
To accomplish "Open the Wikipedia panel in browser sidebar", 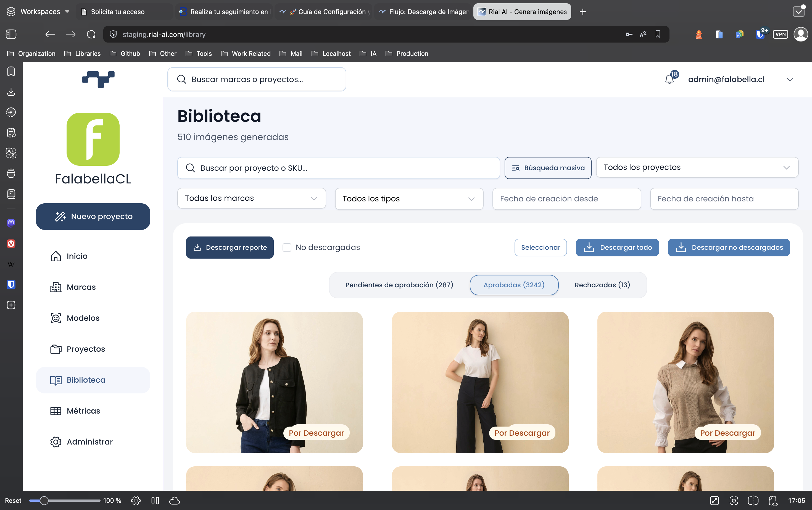I will tap(11, 264).
